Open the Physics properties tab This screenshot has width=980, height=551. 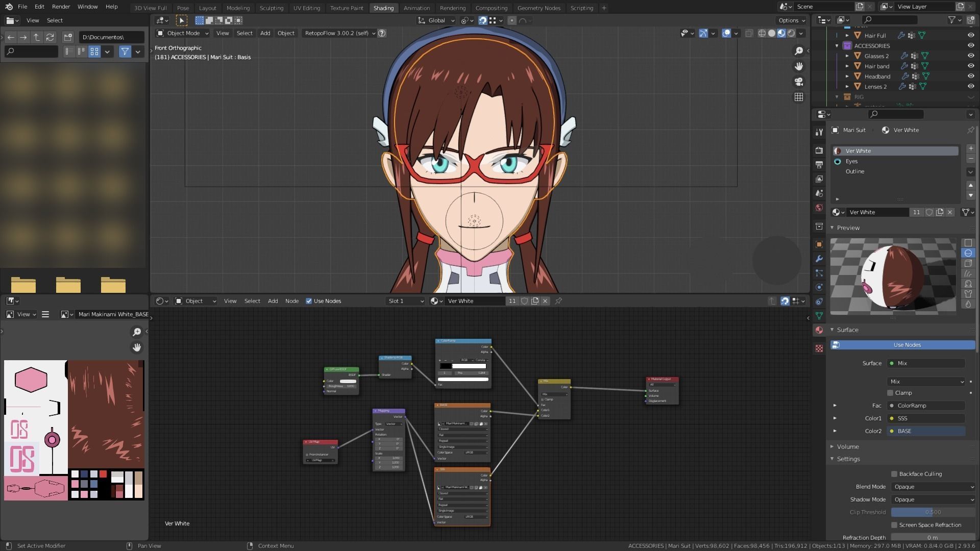click(819, 287)
